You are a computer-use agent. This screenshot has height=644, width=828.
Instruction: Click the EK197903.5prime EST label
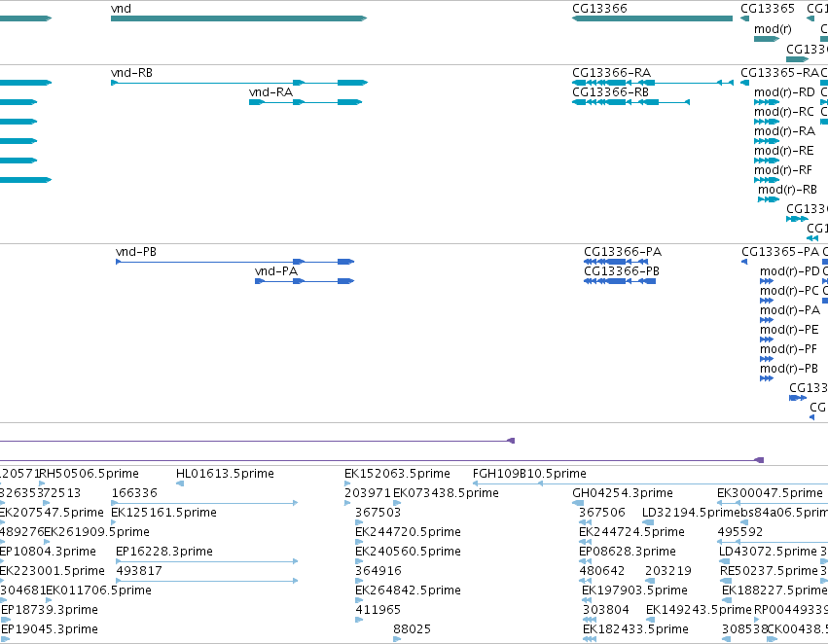pyautogui.click(x=634, y=590)
